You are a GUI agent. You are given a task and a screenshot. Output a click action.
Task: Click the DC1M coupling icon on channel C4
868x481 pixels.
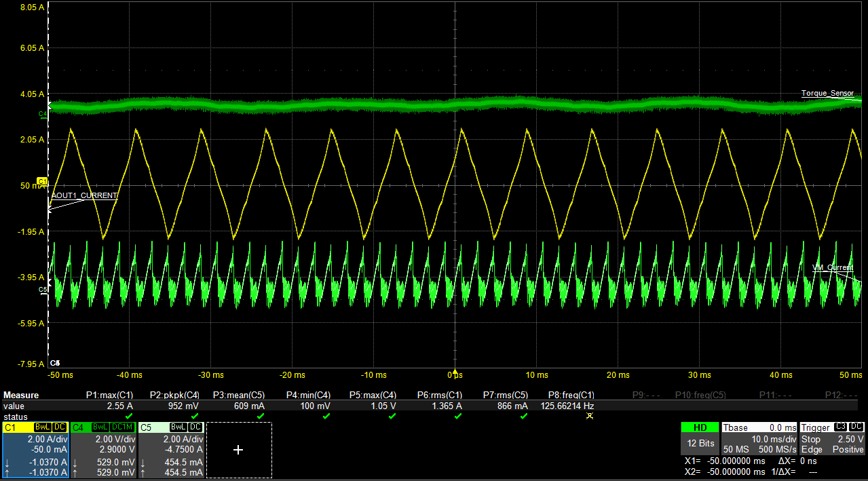[121, 427]
